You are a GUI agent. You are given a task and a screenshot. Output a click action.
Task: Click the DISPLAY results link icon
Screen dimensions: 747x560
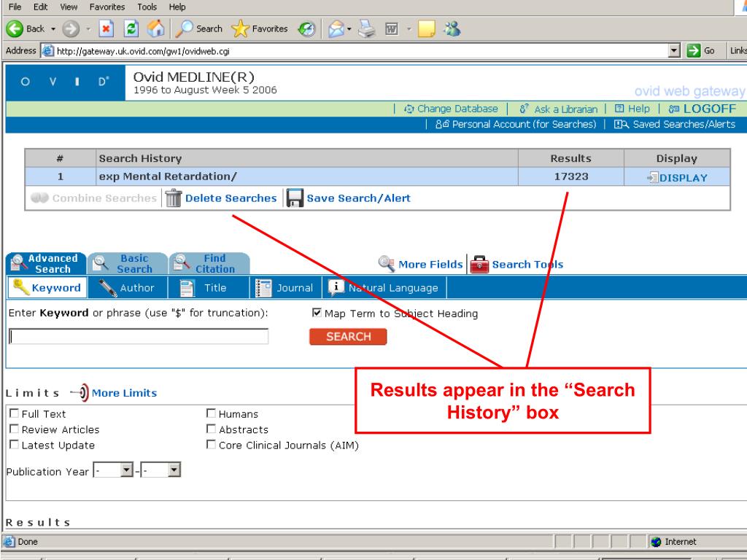(x=653, y=178)
